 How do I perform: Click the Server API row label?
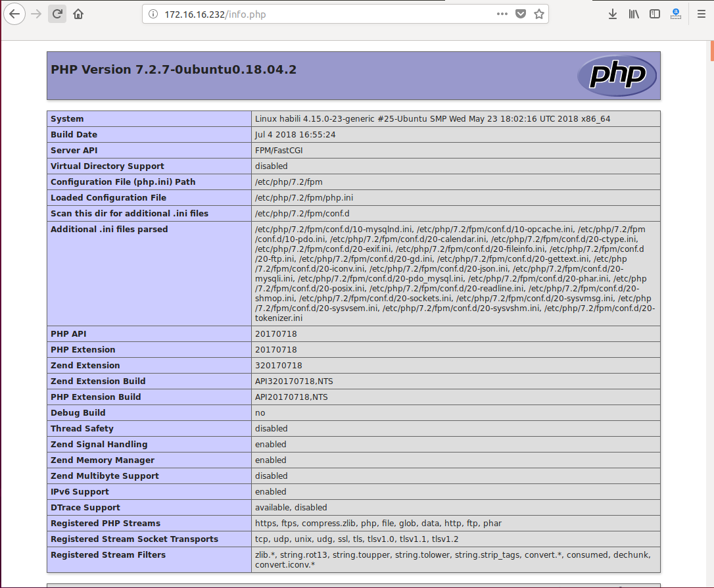[75, 151]
